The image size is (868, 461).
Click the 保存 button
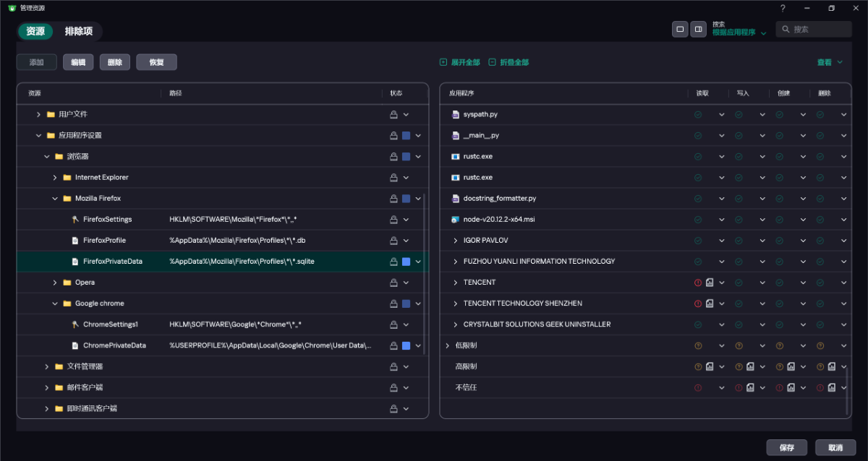[x=787, y=448]
